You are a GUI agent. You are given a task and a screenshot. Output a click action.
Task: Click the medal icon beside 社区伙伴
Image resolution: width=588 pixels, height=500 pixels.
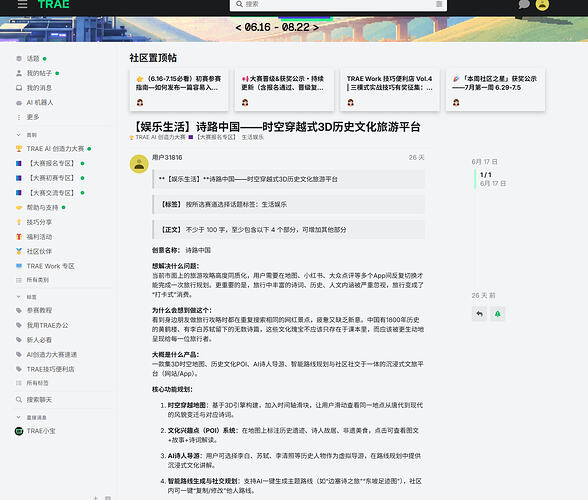(x=19, y=251)
